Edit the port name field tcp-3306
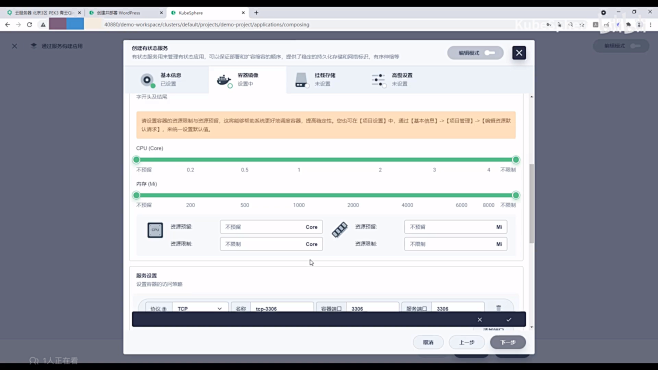This screenshot has width=658, height=370. pos(282,308)
